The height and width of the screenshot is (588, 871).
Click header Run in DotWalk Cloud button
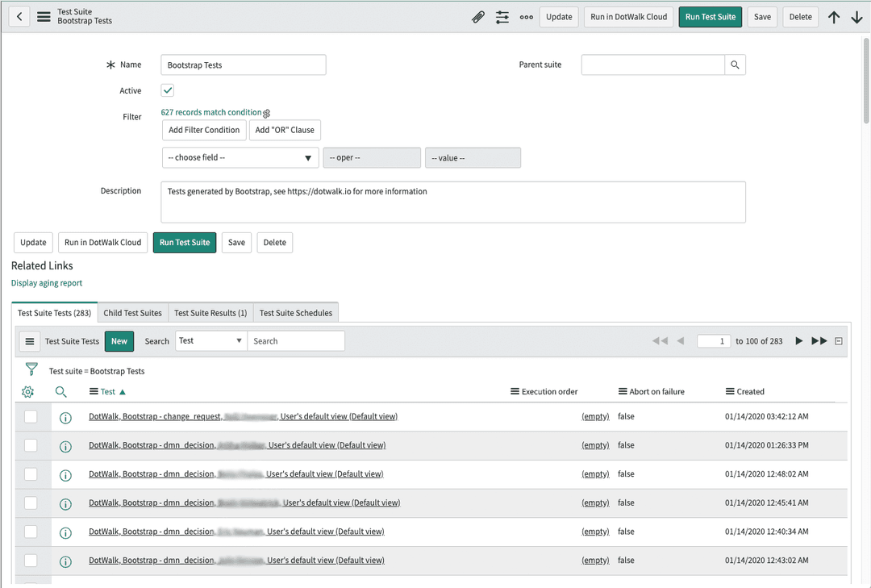[629, 17]
